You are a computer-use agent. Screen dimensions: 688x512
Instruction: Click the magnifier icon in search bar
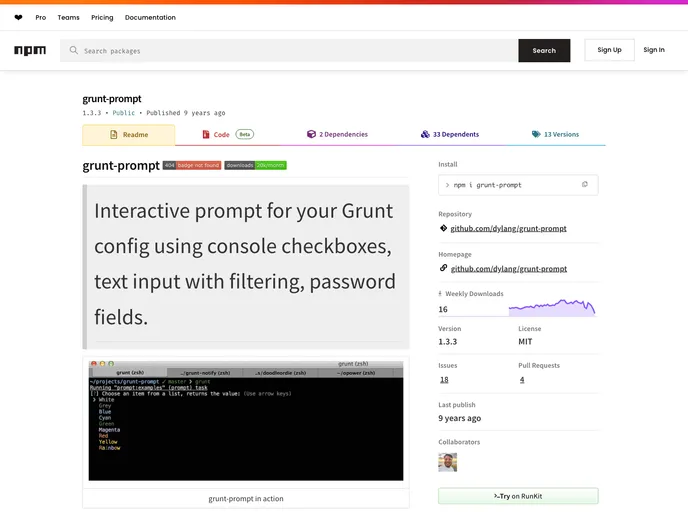(x=74, y=50)
